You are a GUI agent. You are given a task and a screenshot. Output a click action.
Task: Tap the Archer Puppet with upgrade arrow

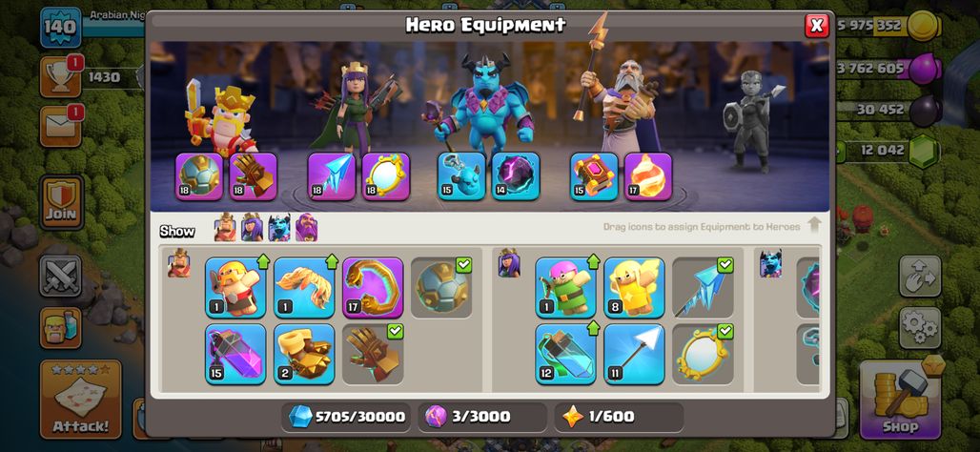coord(565,288)
